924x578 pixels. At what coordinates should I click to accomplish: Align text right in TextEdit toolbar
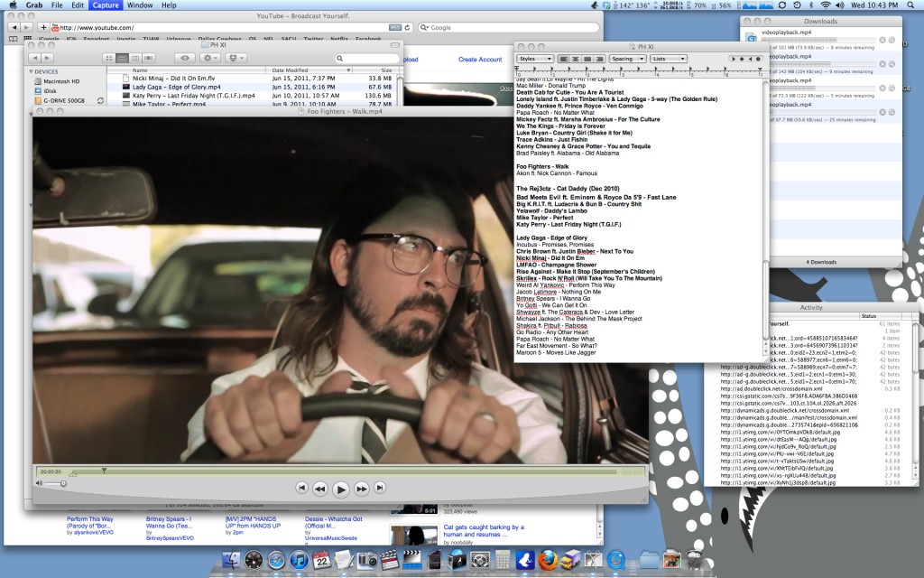599,59
